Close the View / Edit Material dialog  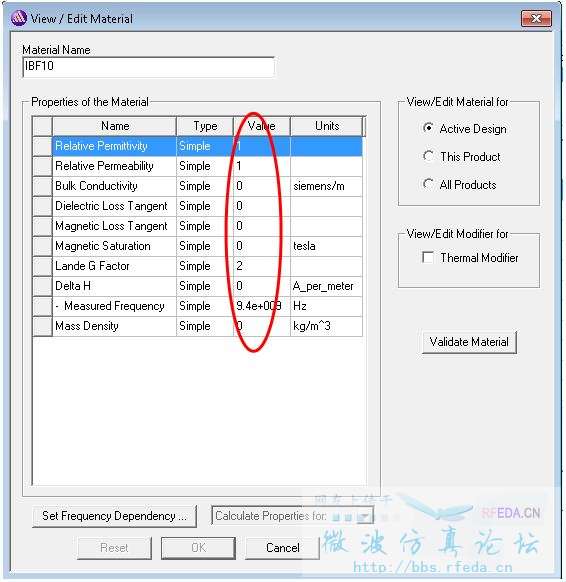[x=536, y=19]
